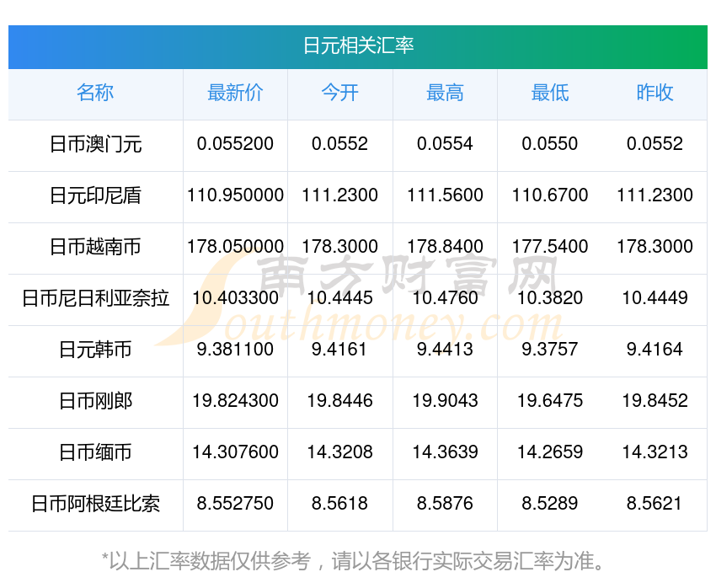
Task: Click the 110.6700 low value
Action: (x=550, y=195)
